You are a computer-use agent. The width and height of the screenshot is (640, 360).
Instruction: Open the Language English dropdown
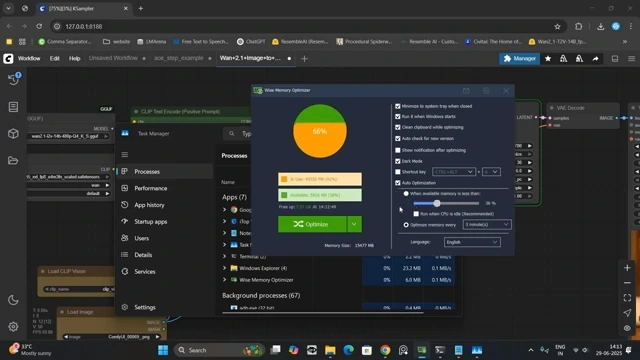(472, 242)
